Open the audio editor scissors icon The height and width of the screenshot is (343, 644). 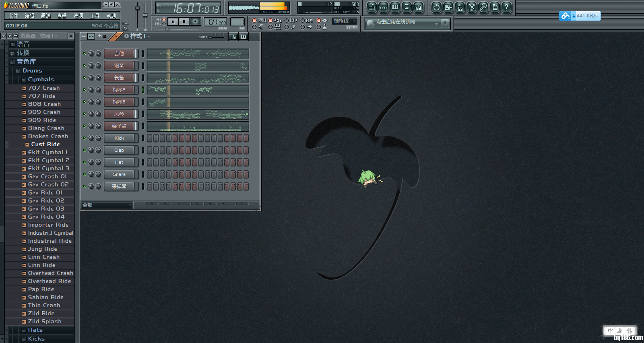coord(471,7)
